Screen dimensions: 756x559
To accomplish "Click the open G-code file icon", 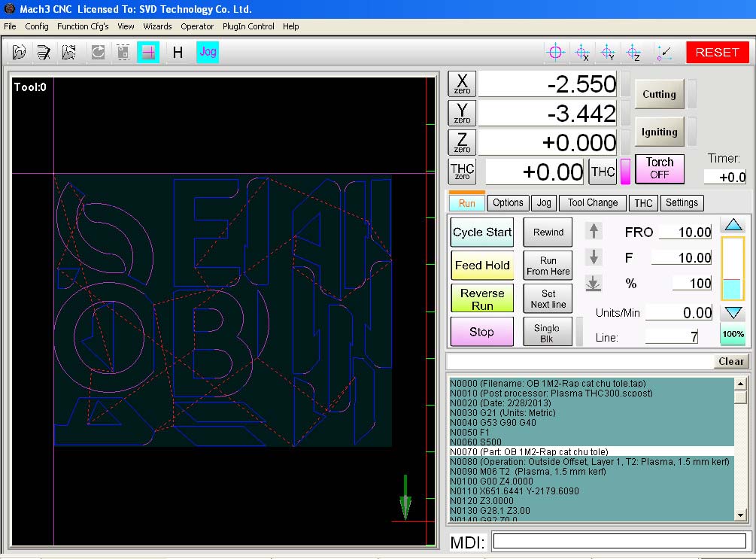I will pos(20,52).
